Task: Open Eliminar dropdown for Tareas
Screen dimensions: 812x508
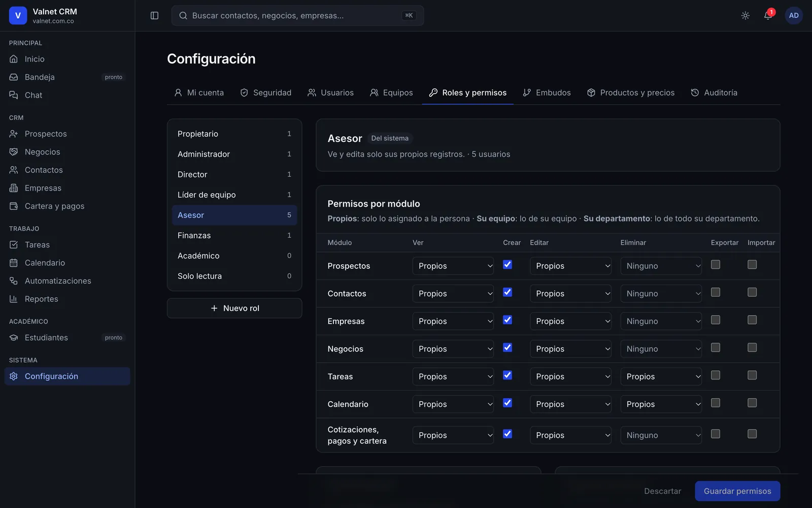Action: pos(661,376)
